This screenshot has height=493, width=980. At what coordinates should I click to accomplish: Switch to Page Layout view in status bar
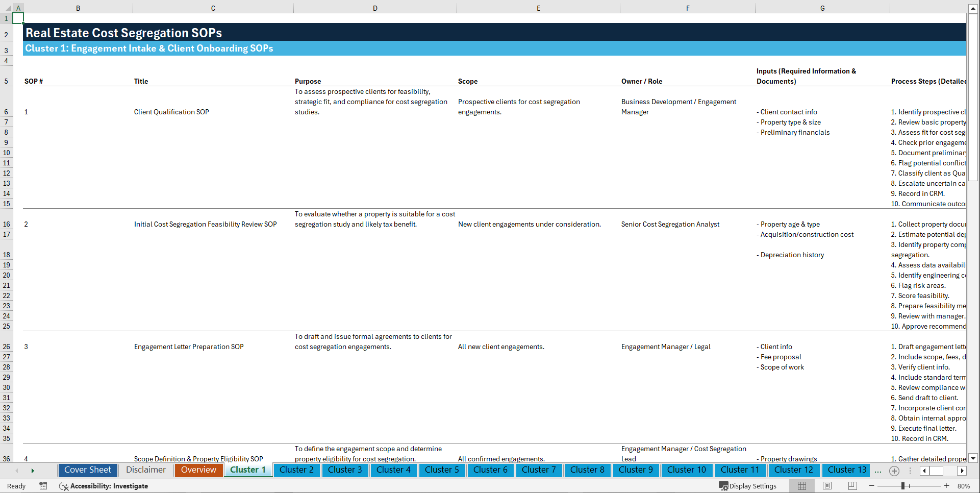827,486
